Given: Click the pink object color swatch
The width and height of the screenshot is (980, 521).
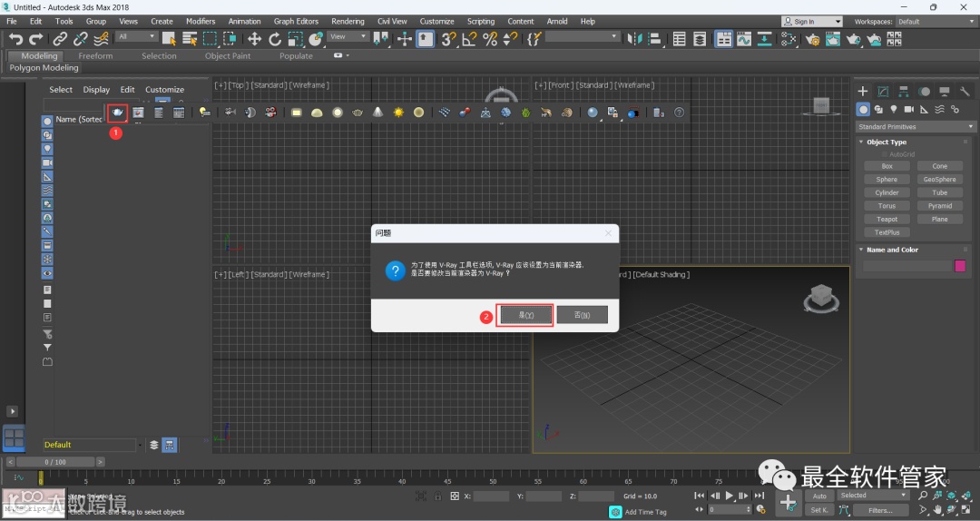Looking at the screenshot, I should pyautogui.click(x=960, y=266).
